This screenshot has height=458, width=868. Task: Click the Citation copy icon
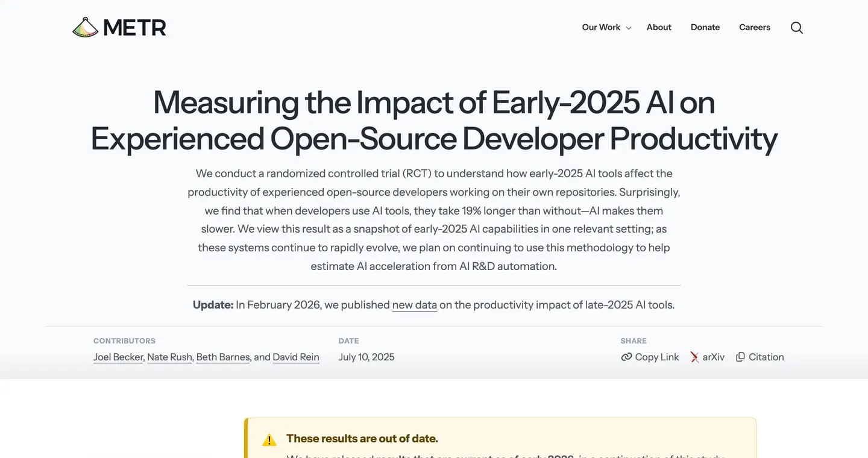pyautogui.click(x=740, y=357)
